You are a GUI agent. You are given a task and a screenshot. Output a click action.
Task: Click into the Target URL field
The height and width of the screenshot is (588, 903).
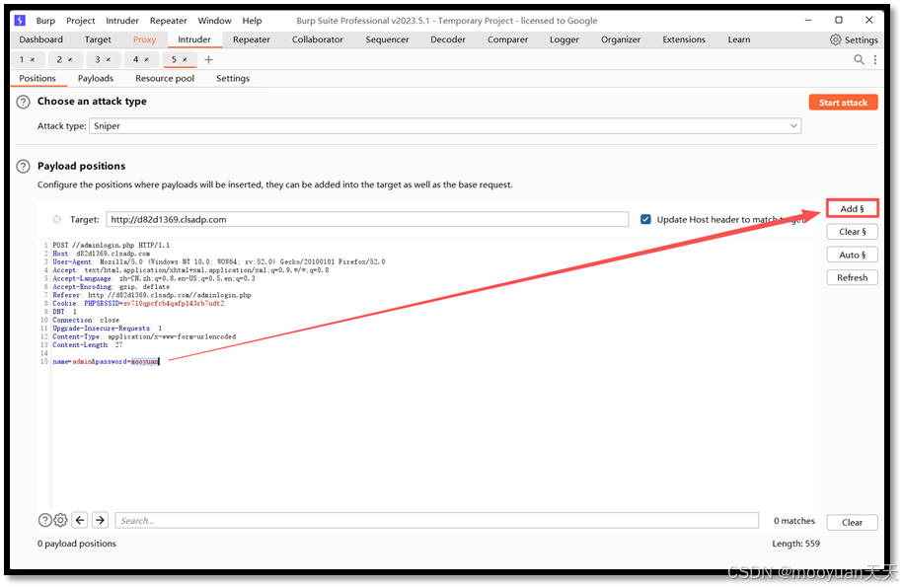[367, 219]
